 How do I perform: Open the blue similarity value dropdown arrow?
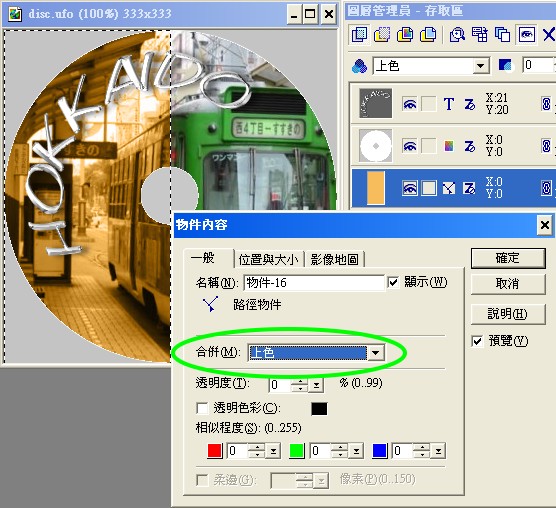point(438,451)
